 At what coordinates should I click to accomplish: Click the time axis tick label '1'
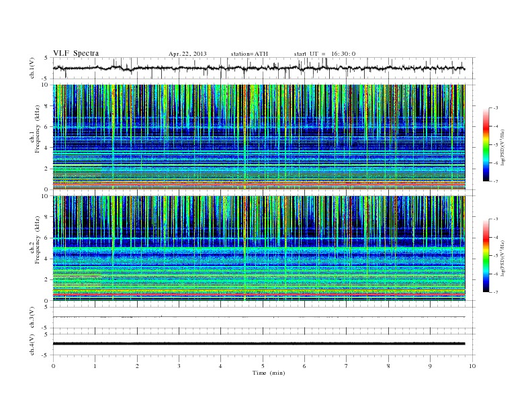[95, 366]
